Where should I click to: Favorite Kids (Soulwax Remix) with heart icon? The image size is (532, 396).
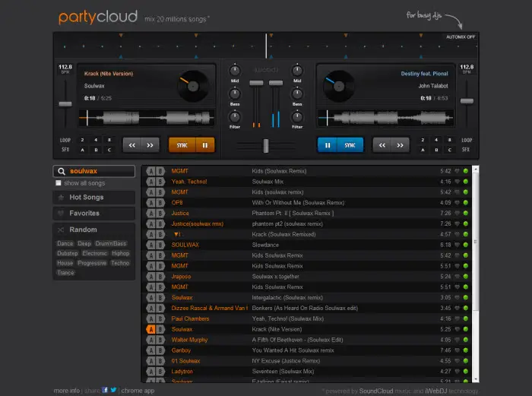click(457, 171)
